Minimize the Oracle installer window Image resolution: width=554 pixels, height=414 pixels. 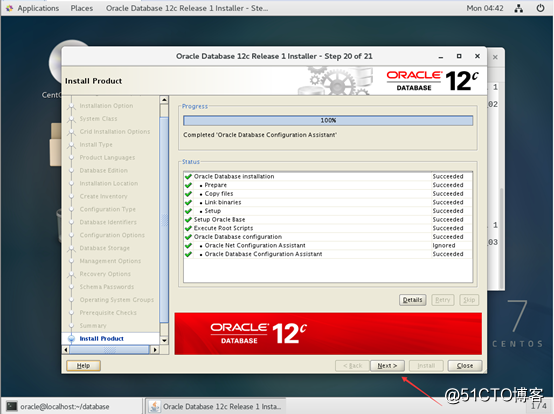(x=441, y=57)
